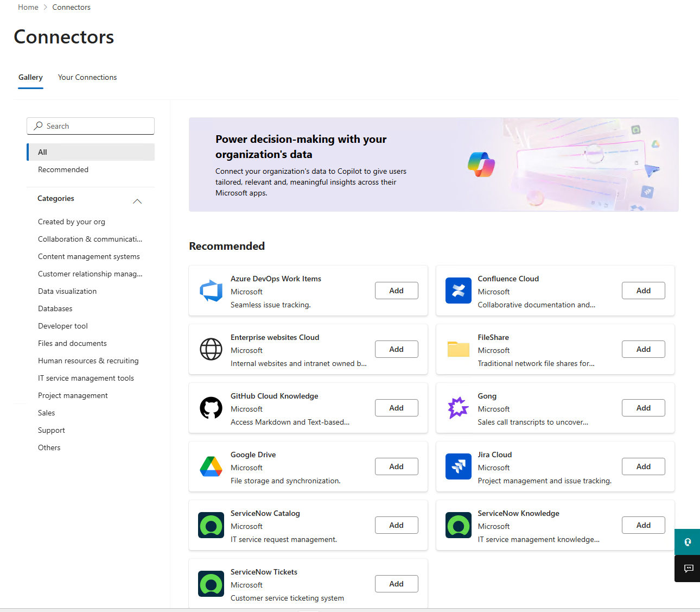Open the teal help headset button

pyautogui.click(x=687, y=542)
